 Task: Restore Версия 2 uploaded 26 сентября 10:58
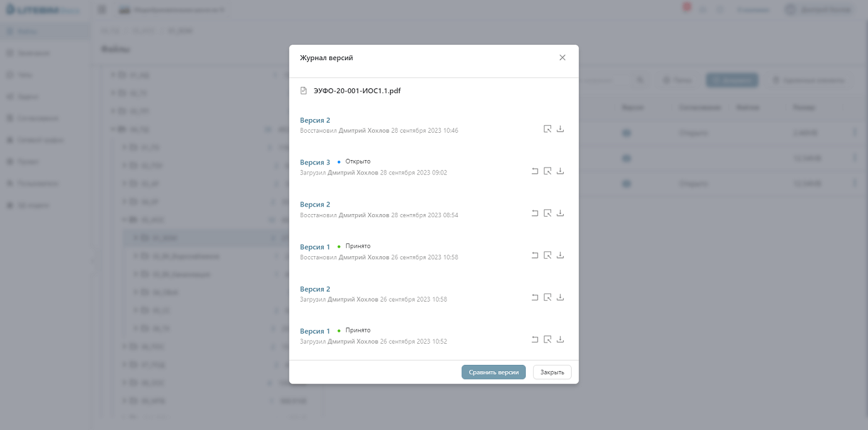pos(534,298)
